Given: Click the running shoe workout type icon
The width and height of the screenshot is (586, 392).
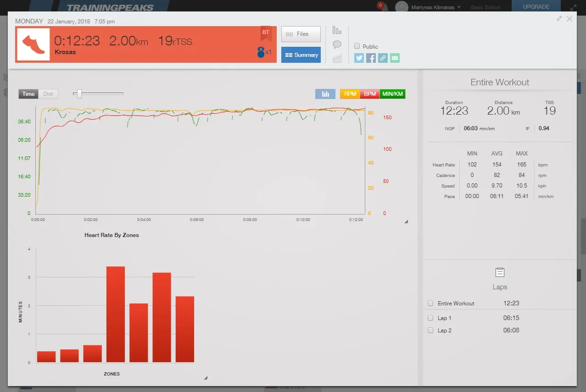Looking at the screenshot, I should (x=33, y=45).
